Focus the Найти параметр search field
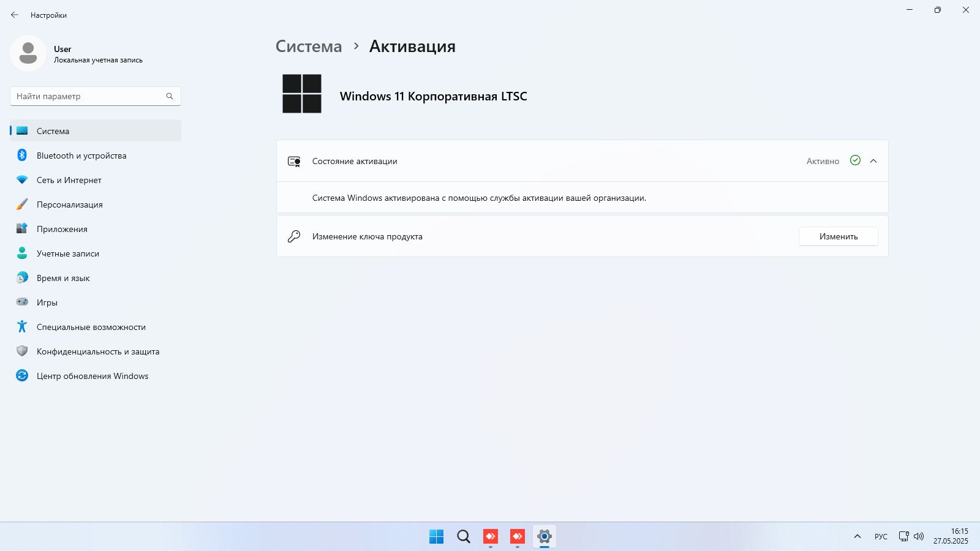Screen dimensions: 980x551 click(x=96, y=96)
